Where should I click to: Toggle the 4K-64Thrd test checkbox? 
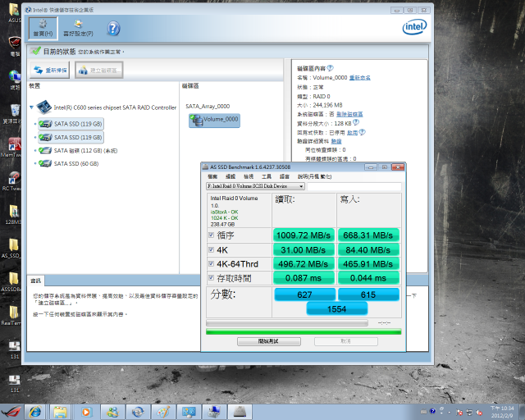pos(212,264)
